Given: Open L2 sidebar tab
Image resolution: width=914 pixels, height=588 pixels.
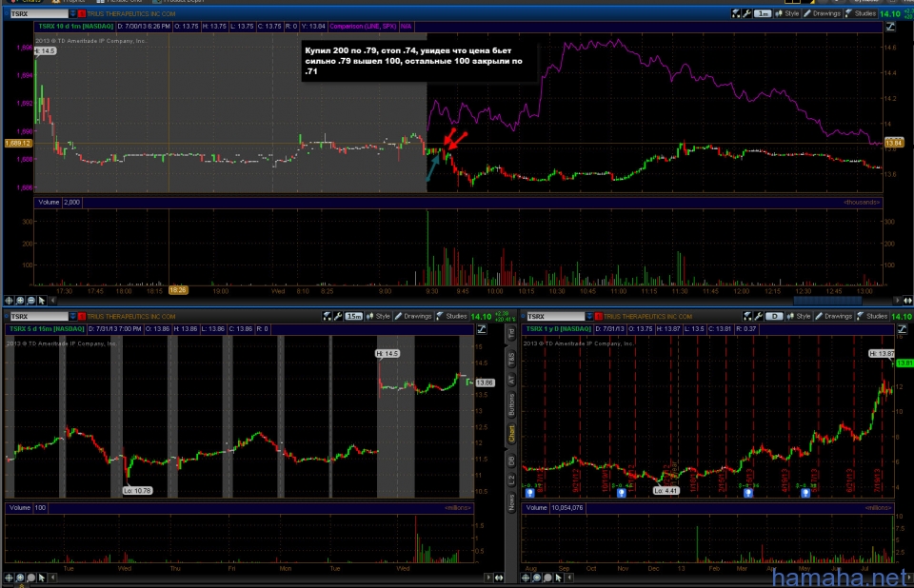Looking at the screenshot, I should (511, 480).
